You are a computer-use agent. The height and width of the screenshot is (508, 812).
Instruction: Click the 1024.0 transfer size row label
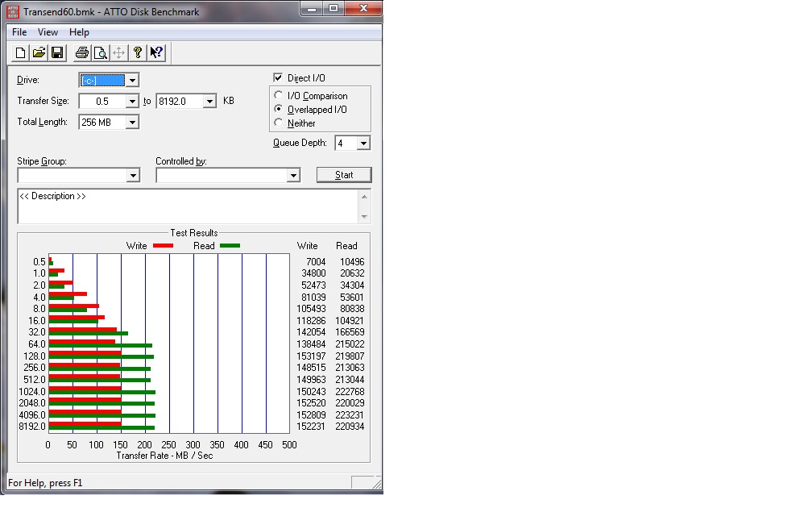[x=32, y=391]
